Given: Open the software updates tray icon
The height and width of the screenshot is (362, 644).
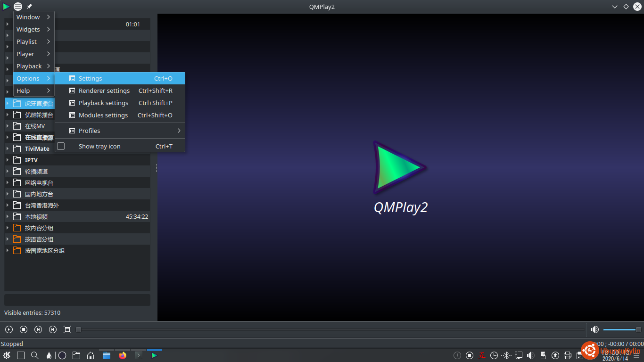Looking at the screenshot, I should (555, 355).
